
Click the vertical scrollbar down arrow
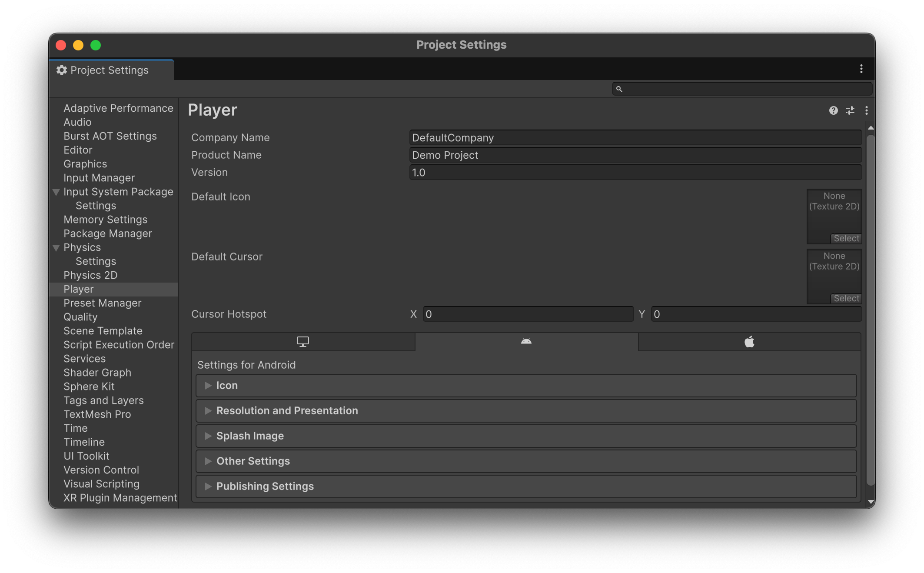coord(871,502)
